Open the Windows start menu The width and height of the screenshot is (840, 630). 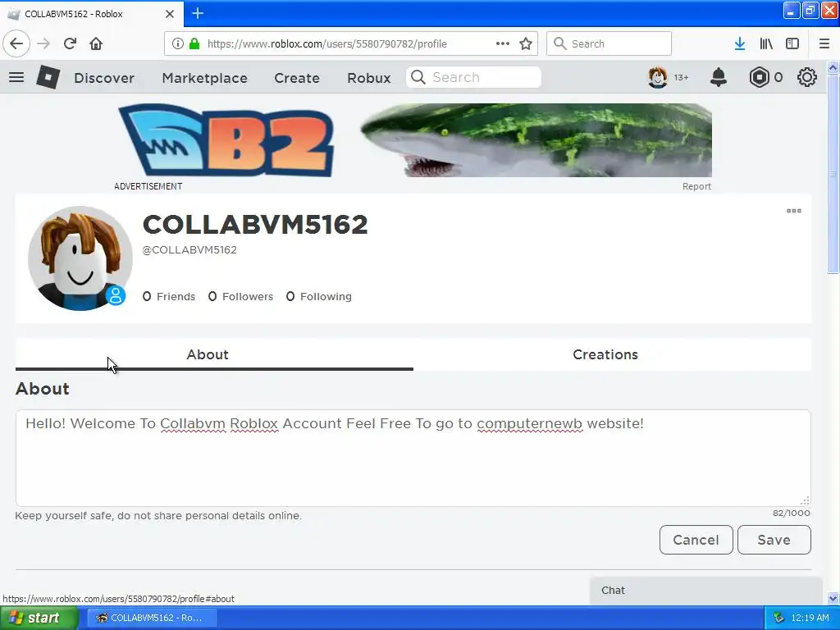pos(39,618)
